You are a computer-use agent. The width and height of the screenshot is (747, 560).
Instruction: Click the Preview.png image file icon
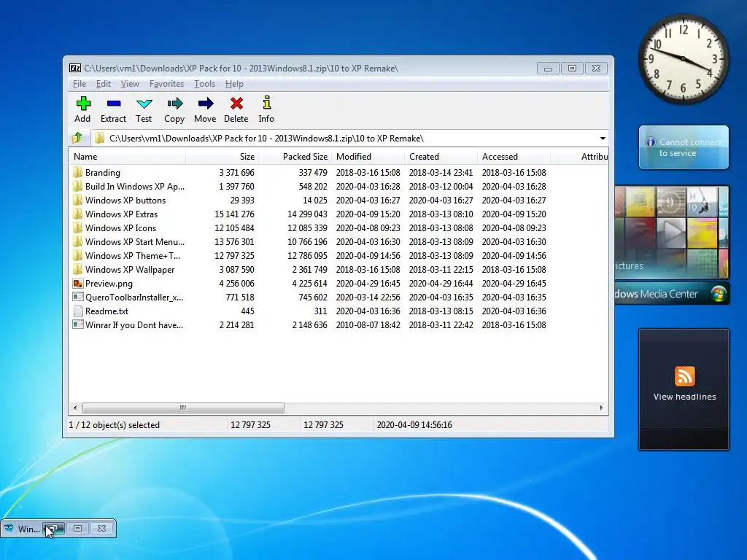[x=77, y=284]
